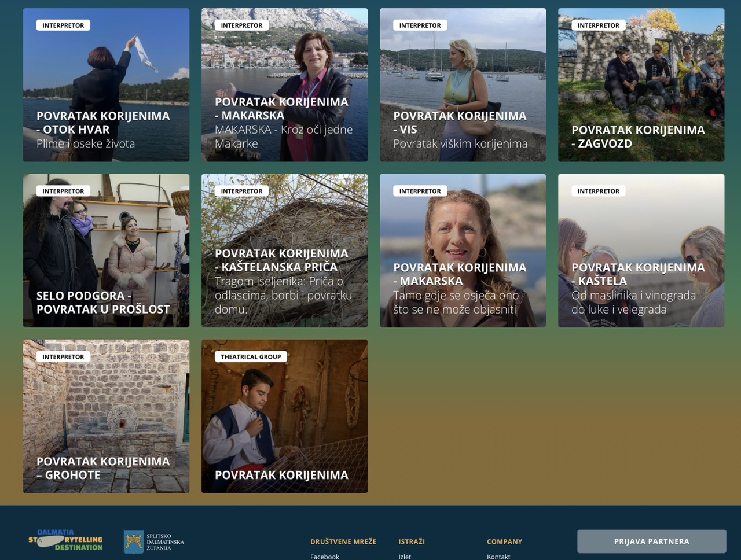The height and width of the screenshot is (560, 741).
Task: Select the Povratak Korijenima Grohote card
Action: (x=106, y=416)
